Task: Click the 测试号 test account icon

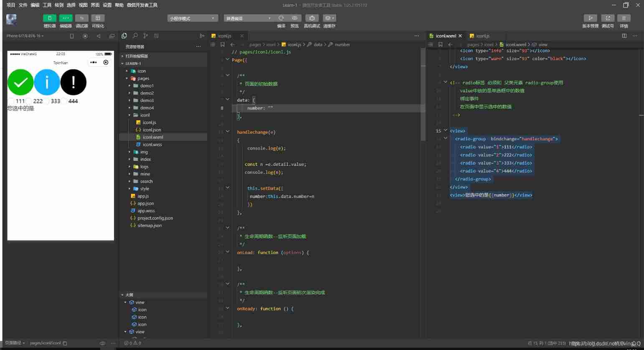Action: pos(608,18)
